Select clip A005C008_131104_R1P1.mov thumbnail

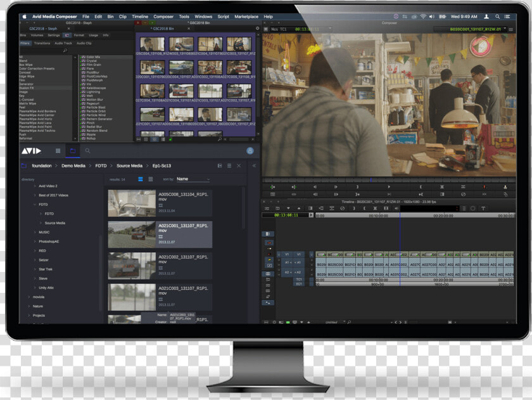tap(132, 203)
